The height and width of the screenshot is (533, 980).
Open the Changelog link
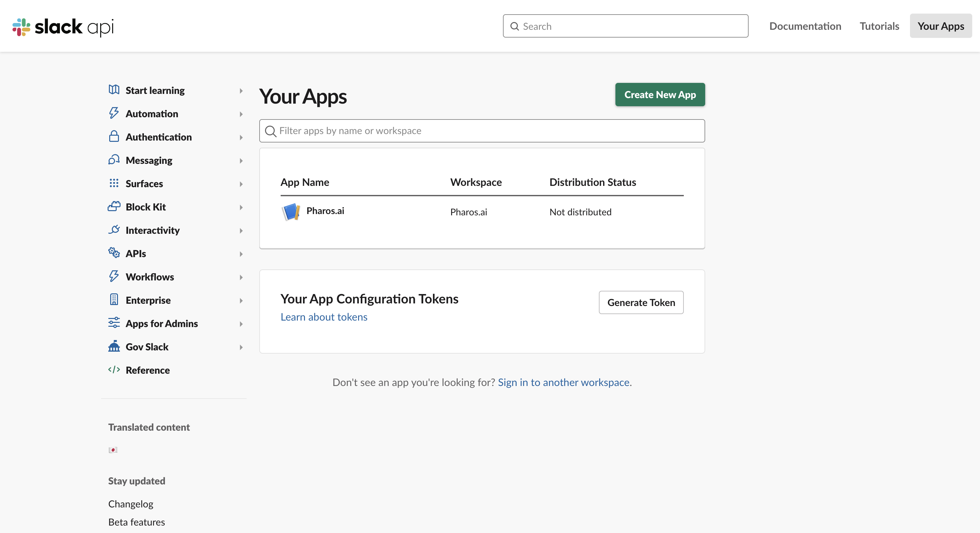tap(131, 504)
